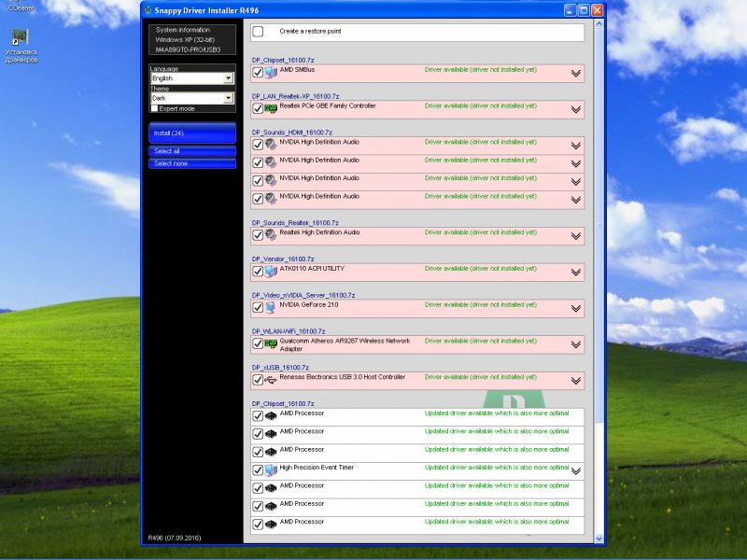The height and width of the screenshot is (560, 747).
Task: Minimize the Snappy Driver Installer window
Action: coord(570,10)
